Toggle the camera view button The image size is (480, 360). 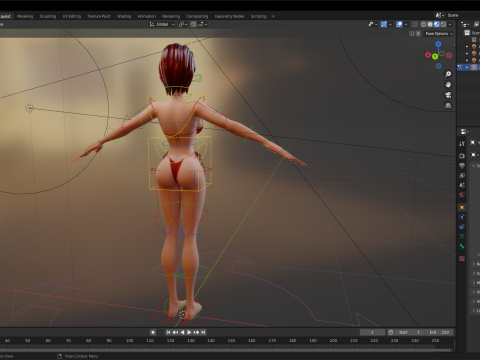[x=448, y=95]
